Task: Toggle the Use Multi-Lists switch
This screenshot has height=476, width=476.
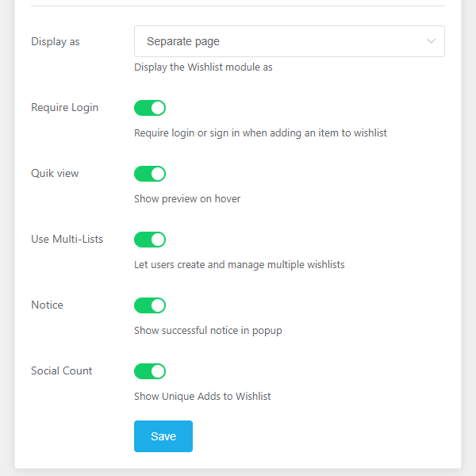Action: tap(150, 240)
